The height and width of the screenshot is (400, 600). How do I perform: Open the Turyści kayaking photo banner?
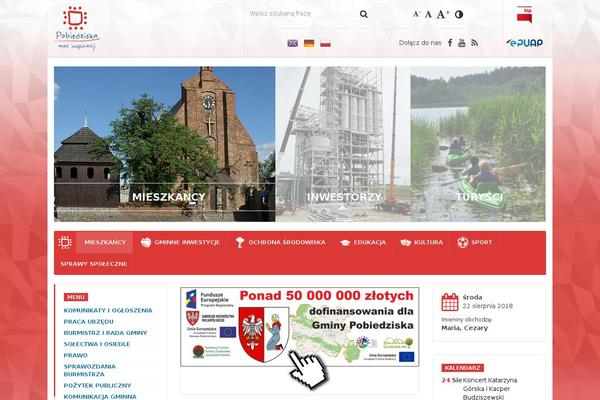(478, 144)
